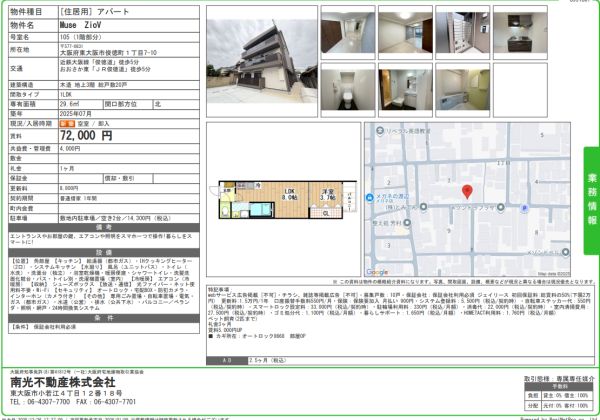The height and width of the screenshot is (420, 600).
Task: Click the 礼金 value '1ヶ月'
Action: click(67, 168)
